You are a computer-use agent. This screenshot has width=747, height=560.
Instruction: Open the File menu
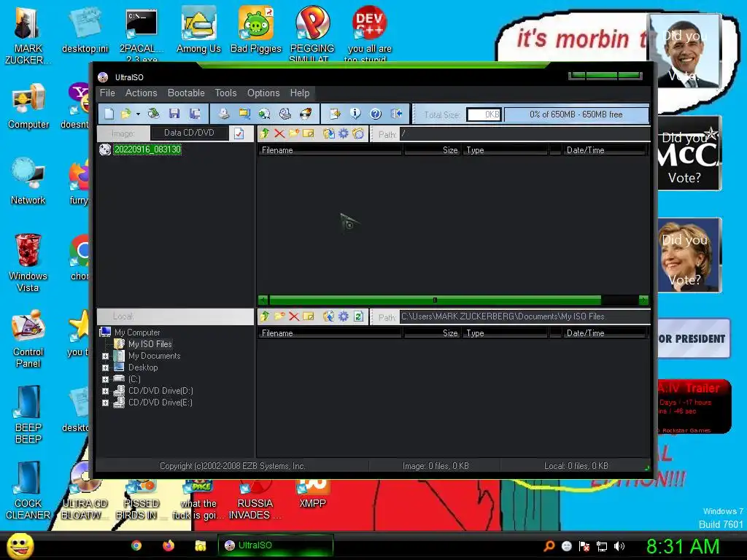(107, 93)
